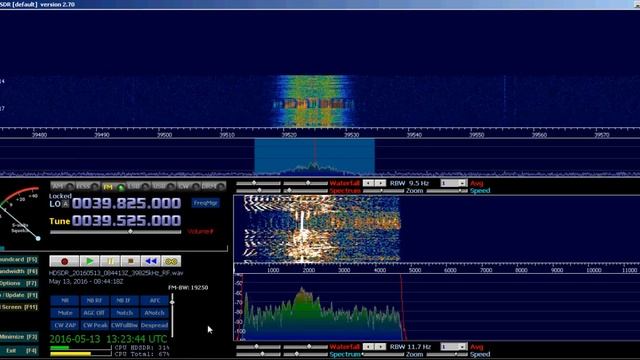The width and height of the screenshot is (640, 360).
Task: Toggle the Notch filter
Action: tap(124, 313)
